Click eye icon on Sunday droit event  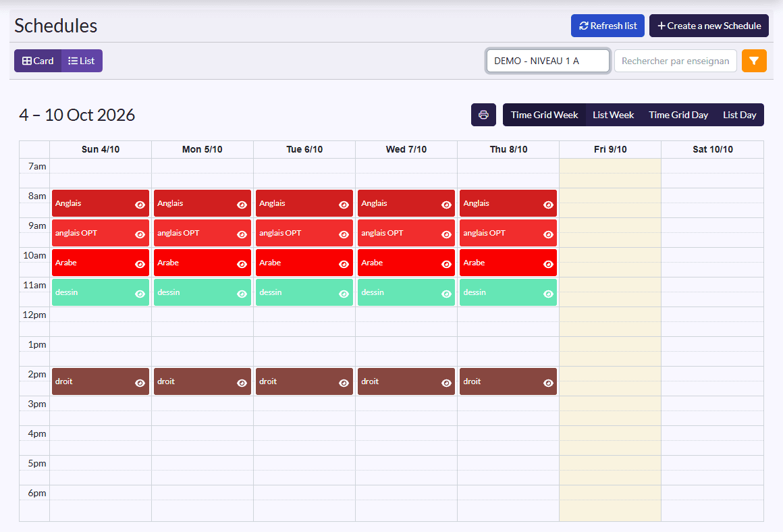[x=140, y=383]
